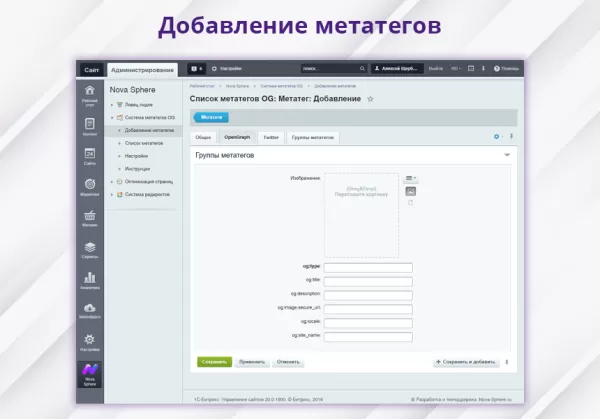Click the Система редиректов tree icon

pos(119,195)
